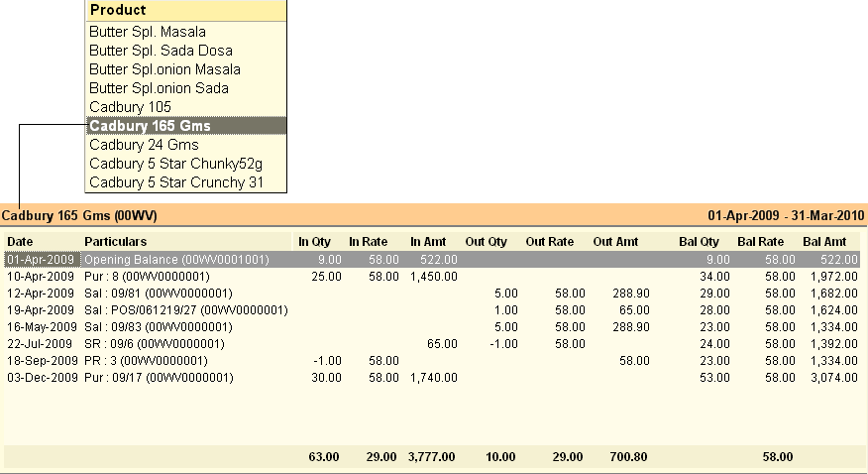Open Sal : POS/061219/27 entry
Image resolution: width=868 pixels, height=474 pixels.
186,310
